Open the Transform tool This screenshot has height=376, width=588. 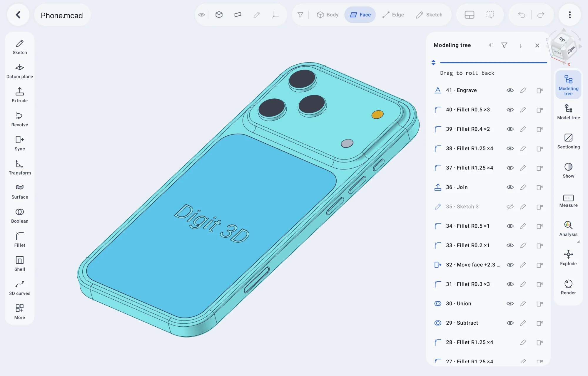tap(20, 167)
